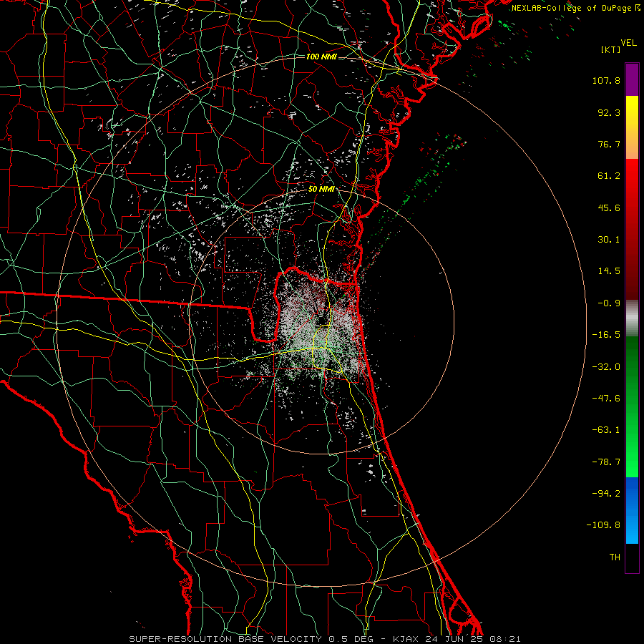The image size is (644, 644).
Task: Click the 61.2 velocity scale value
Action: point(609,176)
